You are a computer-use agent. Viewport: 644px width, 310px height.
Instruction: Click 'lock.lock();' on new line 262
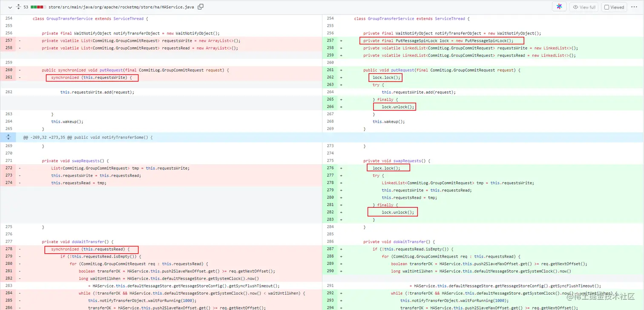(386, 78)
